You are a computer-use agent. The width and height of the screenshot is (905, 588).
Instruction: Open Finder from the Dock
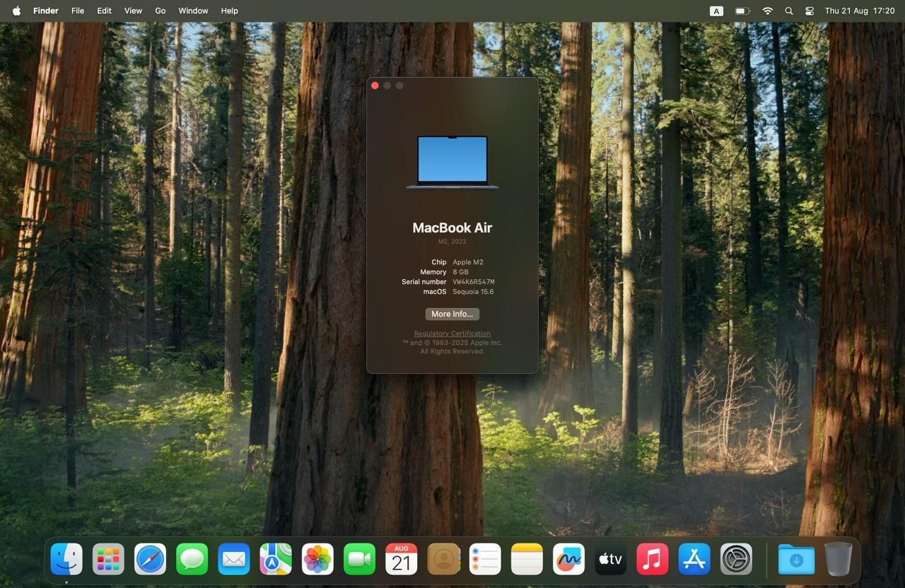[66, 560]
